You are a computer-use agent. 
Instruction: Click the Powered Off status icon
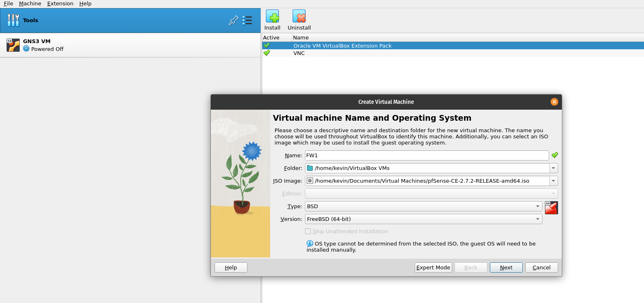click(26, 48)
